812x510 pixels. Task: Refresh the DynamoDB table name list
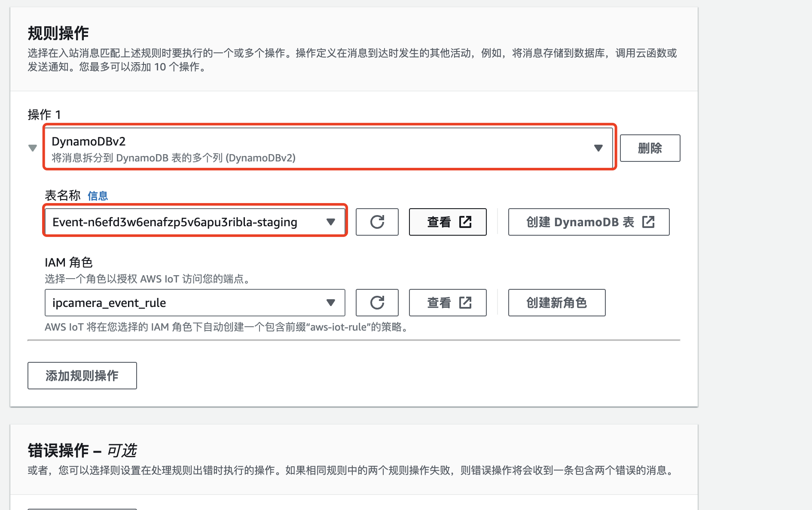tap(377, 222)
